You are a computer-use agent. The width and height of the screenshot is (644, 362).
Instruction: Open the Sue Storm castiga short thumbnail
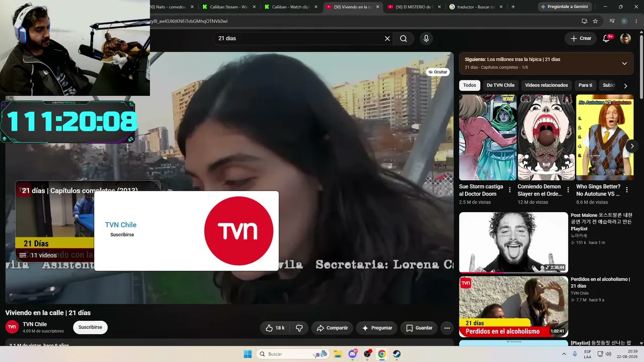point(488,137)
